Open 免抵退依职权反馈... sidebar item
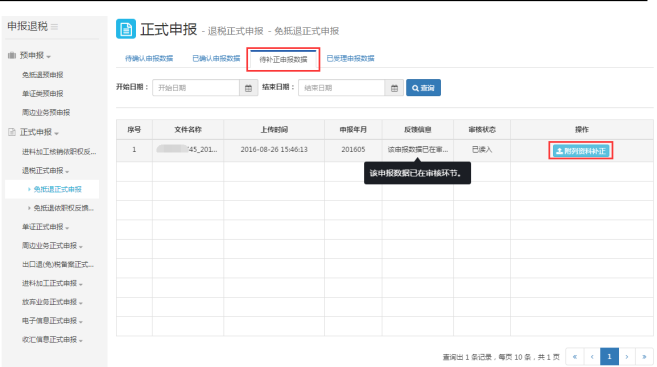Screen dimensions: 657x367 tap(63, 208)
